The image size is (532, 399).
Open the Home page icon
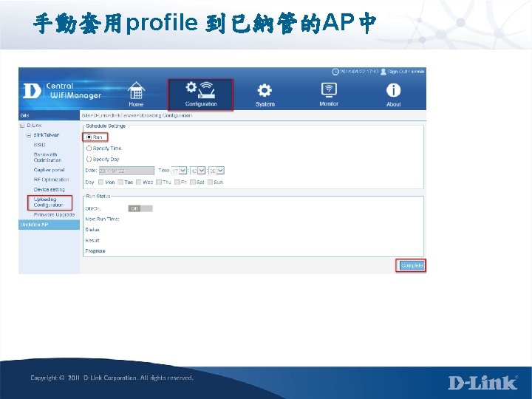click(x=136, y=91)
